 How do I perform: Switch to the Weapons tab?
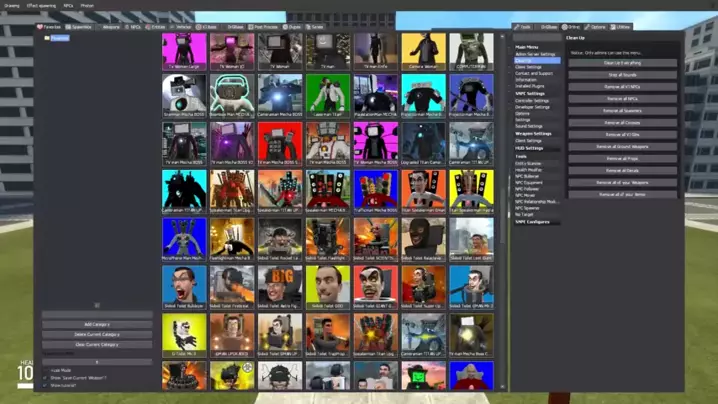click(110, 27)
